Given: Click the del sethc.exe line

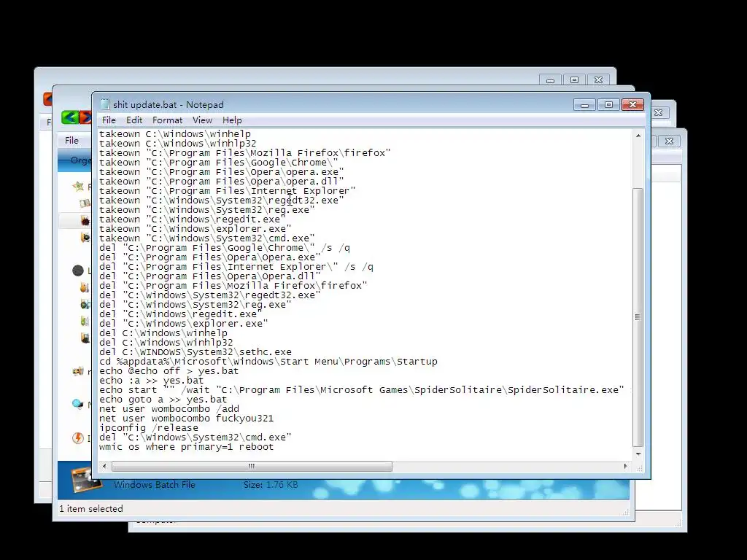Looking at the screenshot, I should [196, 352].
